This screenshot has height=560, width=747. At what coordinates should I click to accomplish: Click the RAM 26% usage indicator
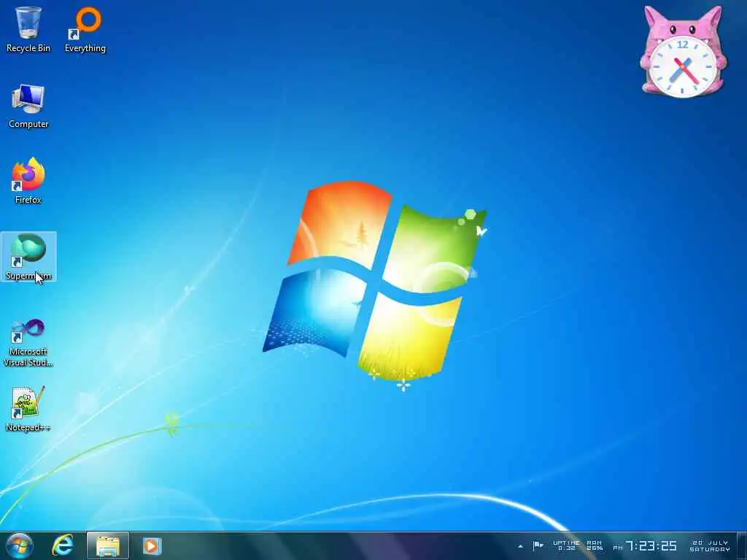[x=595, y=545]
